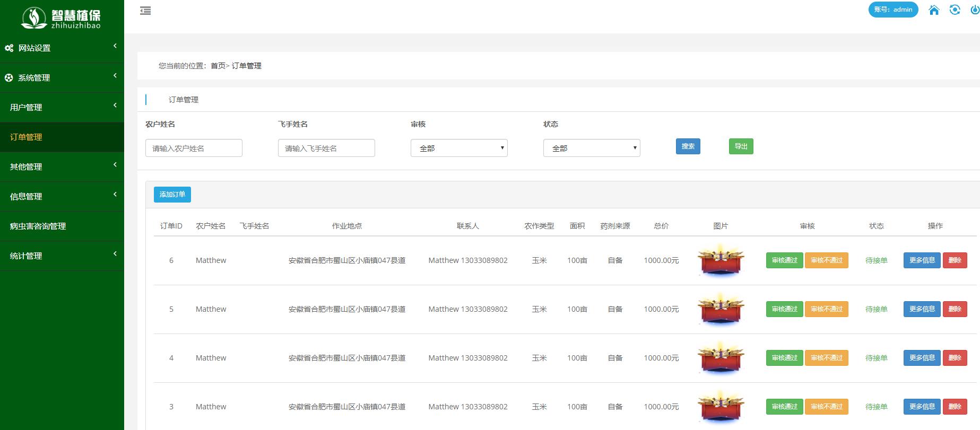Click the power logout icon
This screenshot has width=980, height=430.
(x=975, y=10)
